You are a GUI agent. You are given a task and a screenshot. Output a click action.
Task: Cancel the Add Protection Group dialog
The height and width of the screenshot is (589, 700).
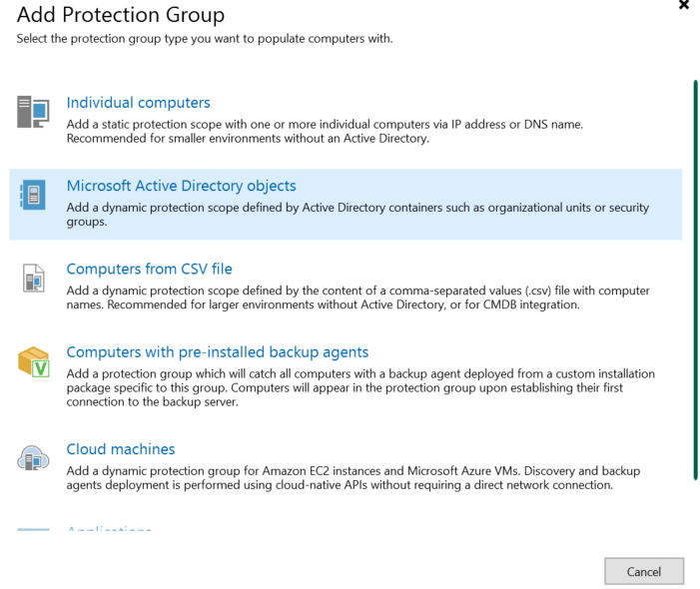(644, 571)
